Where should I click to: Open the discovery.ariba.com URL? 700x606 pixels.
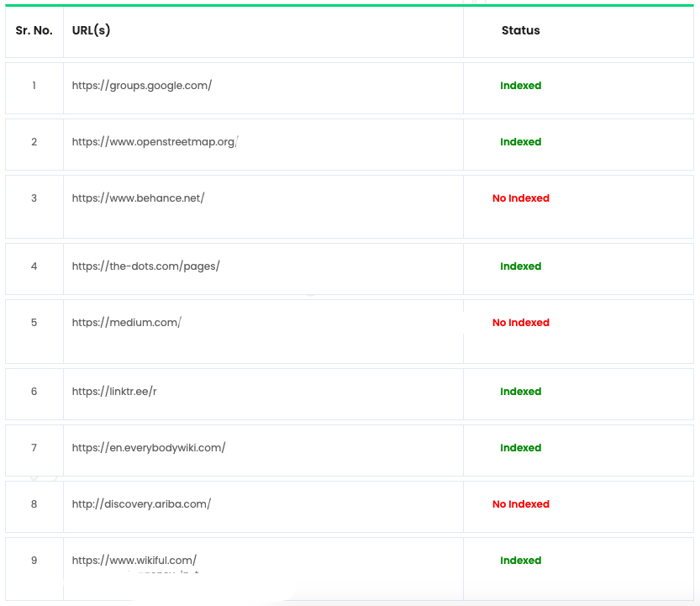pyautogui.click(x=141, y=503)
